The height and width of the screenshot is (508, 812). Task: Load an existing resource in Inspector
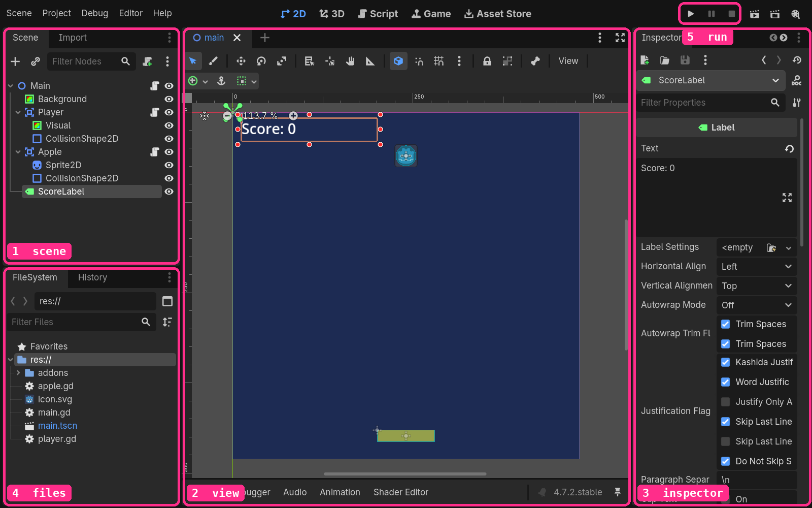[665, 60]
